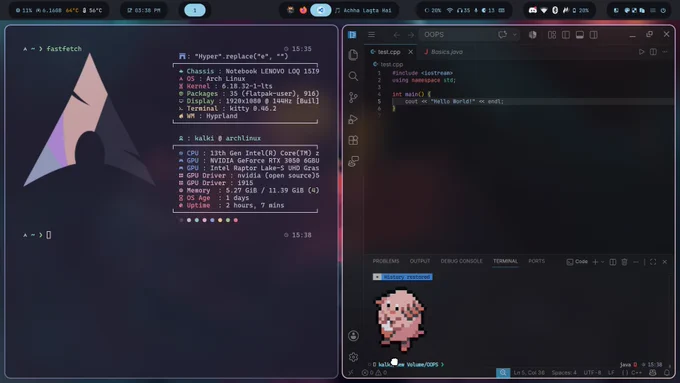680x383 pixels.
Task: Toggle the bottom panel from the title bar
Action: point(580,35)
